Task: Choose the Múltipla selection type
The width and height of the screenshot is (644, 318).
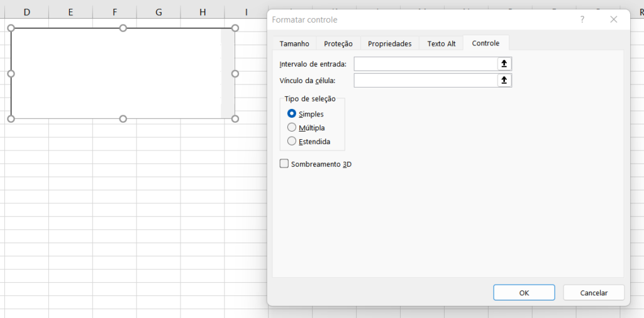Action: tap(292, 128)
